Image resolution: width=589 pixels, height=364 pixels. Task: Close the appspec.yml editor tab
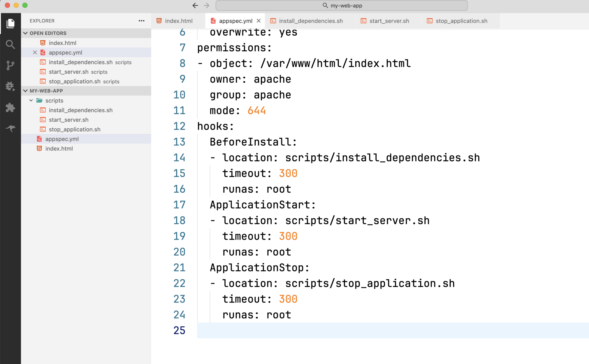[259, 21]
